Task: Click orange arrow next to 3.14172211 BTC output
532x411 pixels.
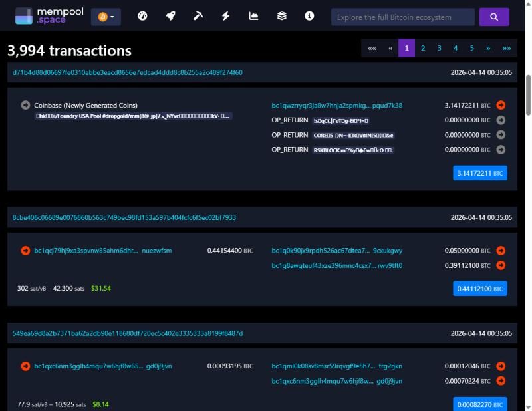Action: (501, 105)
